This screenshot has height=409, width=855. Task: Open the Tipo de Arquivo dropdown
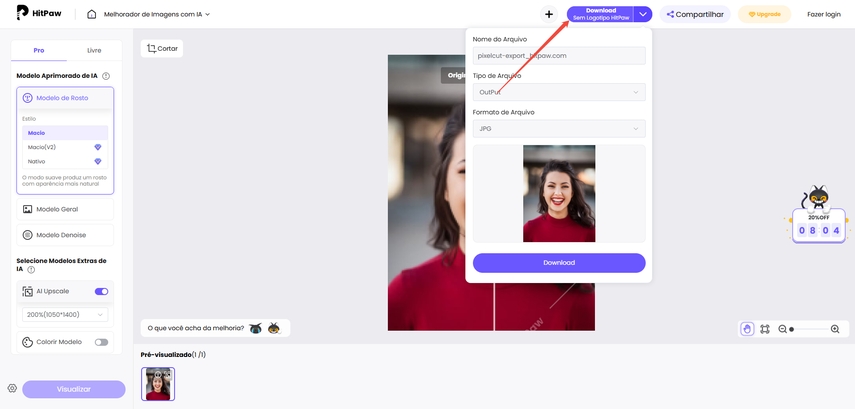click(x=558, y=92)
